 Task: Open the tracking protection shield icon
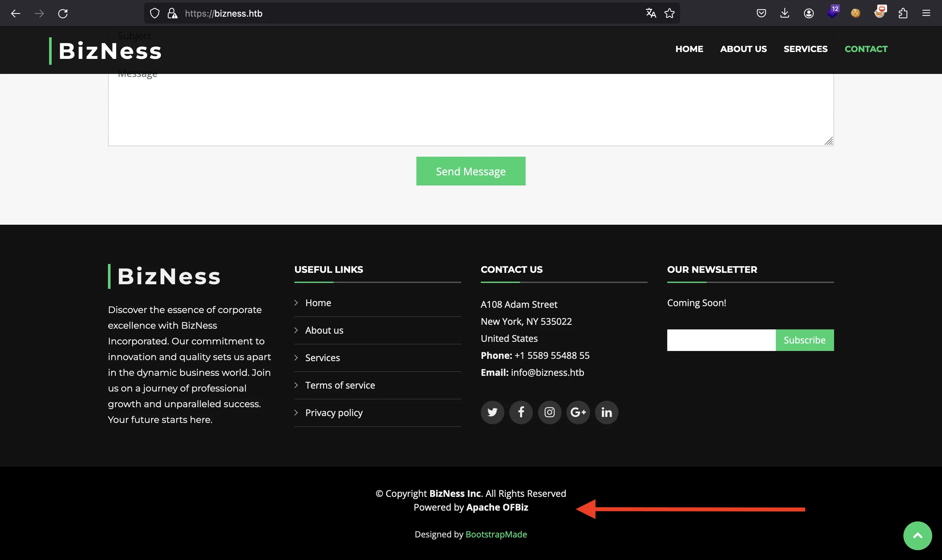pyautogui.click(x=155, y=14)
